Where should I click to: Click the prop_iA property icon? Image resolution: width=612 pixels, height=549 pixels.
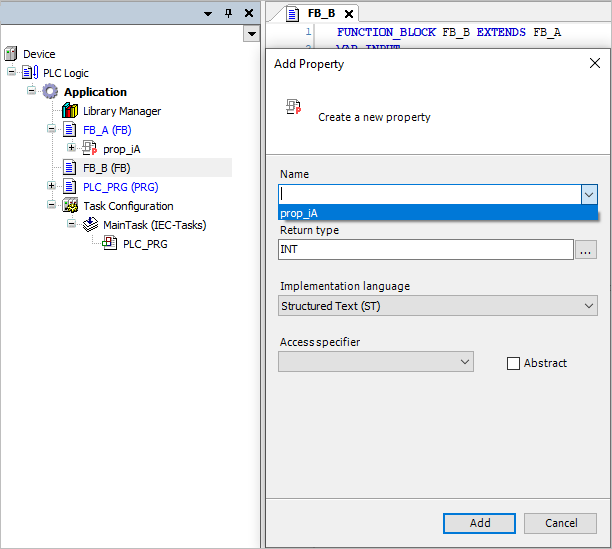89,149
